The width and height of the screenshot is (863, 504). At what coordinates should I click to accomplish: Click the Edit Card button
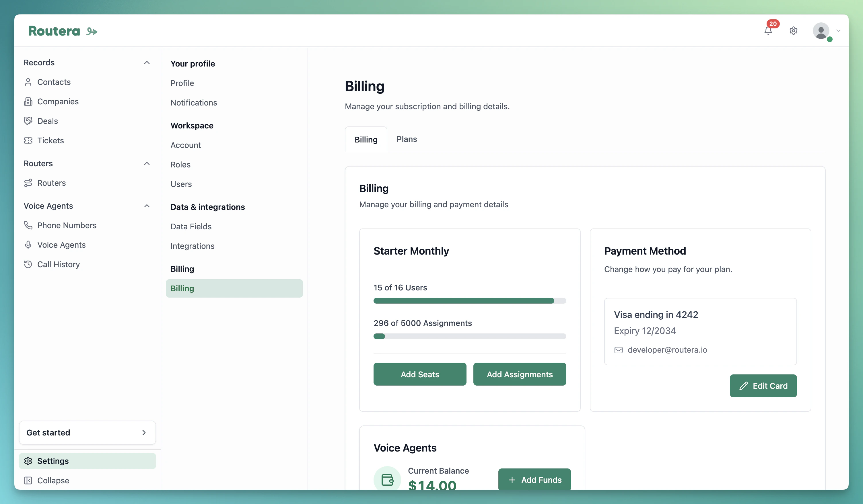763,386
